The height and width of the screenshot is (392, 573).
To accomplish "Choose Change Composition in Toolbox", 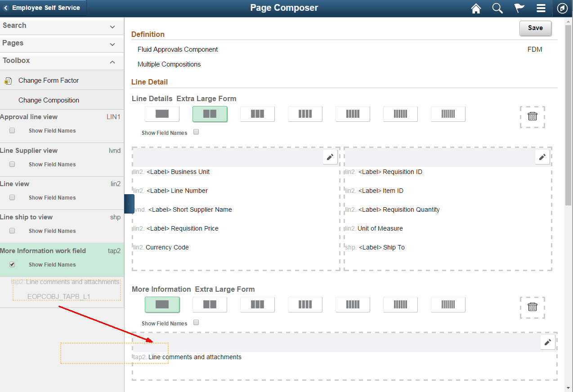I will tap(49, 100).
